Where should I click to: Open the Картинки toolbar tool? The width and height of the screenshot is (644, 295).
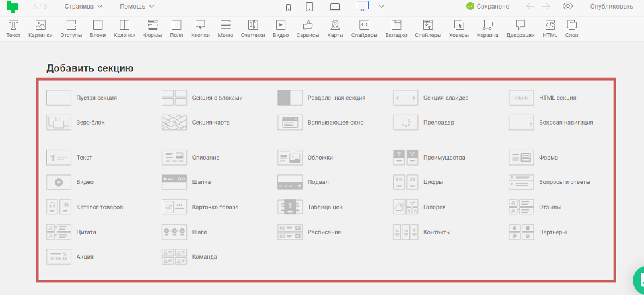[x=40, y=29]
